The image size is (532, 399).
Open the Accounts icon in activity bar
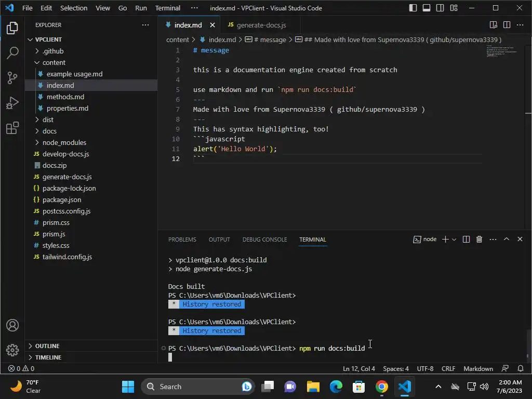click(12, 325)
